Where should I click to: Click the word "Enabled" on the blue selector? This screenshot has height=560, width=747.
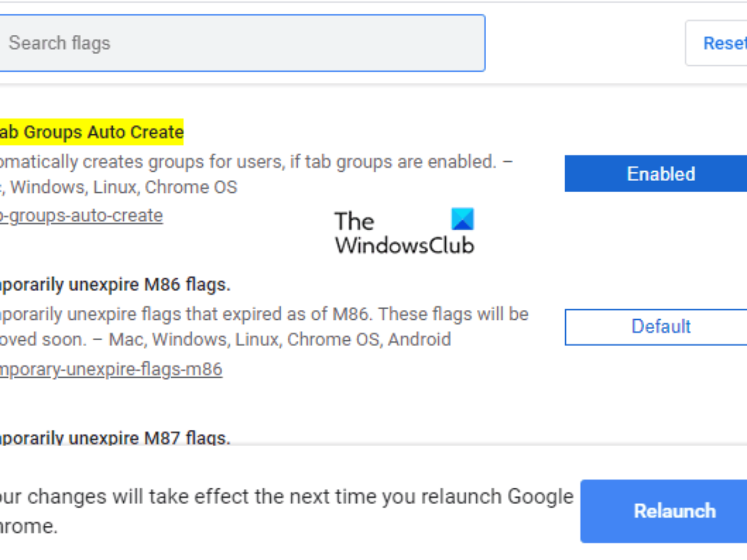[660, 174]
